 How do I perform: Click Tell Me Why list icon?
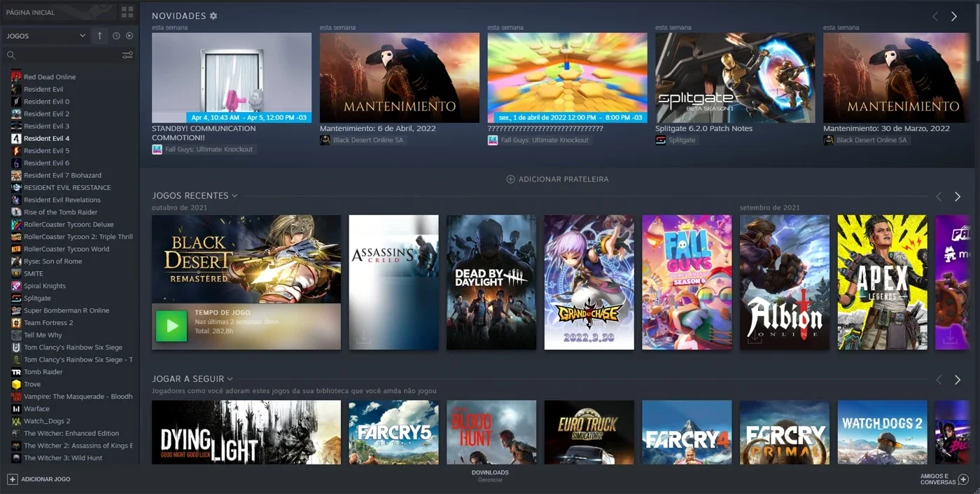click(x=16, y=335)
